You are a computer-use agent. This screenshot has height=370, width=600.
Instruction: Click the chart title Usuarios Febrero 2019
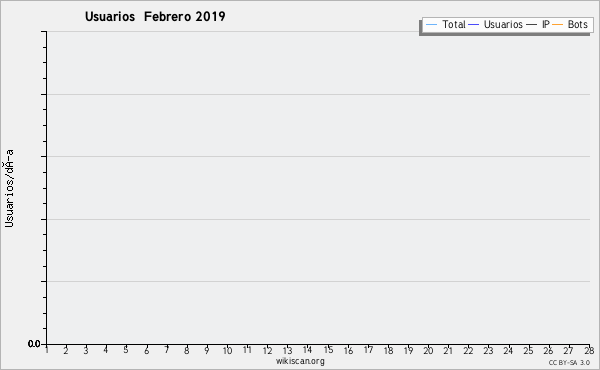click(155, 16)
